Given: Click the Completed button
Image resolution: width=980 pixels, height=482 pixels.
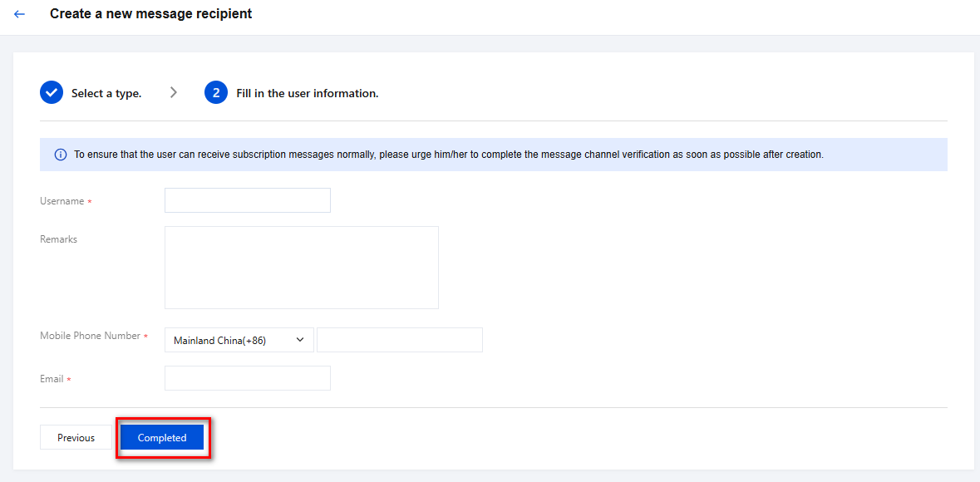Looking at the screenshot, I should 162,438.
